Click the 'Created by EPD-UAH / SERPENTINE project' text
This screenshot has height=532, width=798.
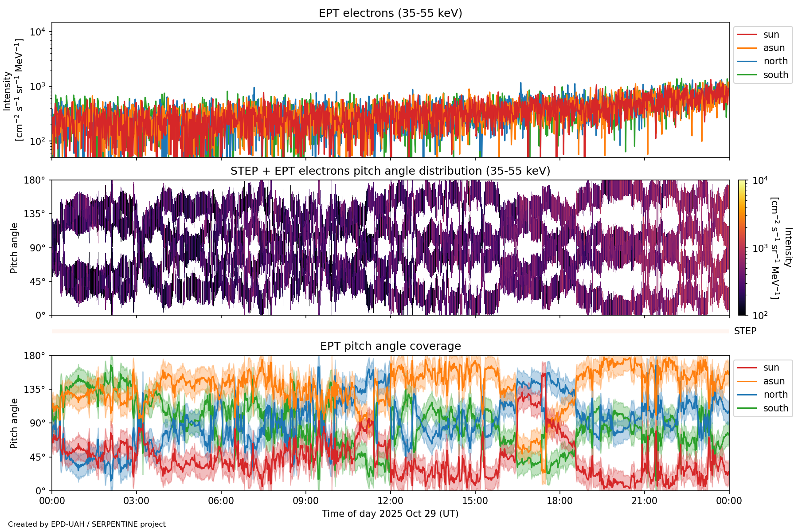pos(87,524)
